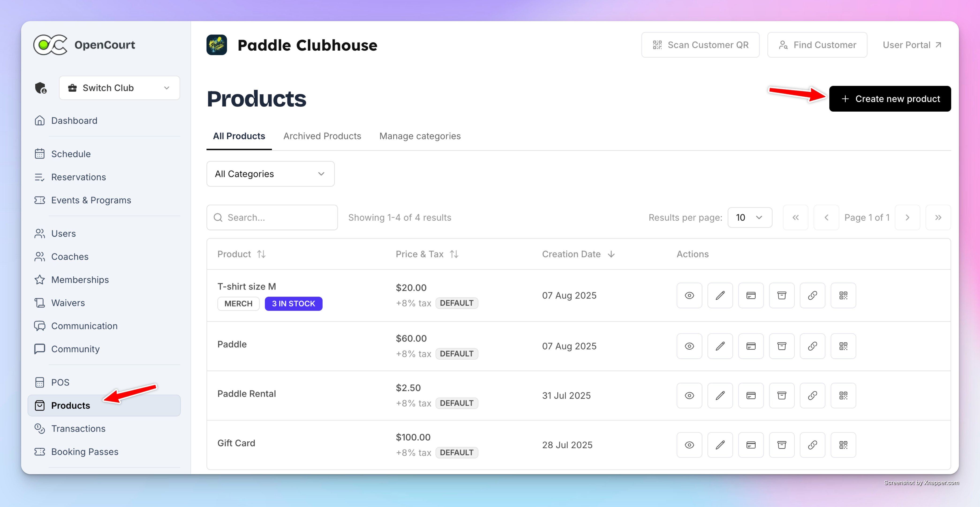
Task: Edit the Gift Card product
Action: (x=720, y=445)
